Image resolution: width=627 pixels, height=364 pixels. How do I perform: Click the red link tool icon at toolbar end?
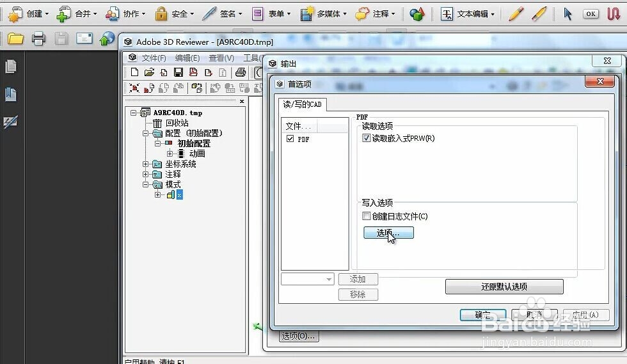coord(614,14)
